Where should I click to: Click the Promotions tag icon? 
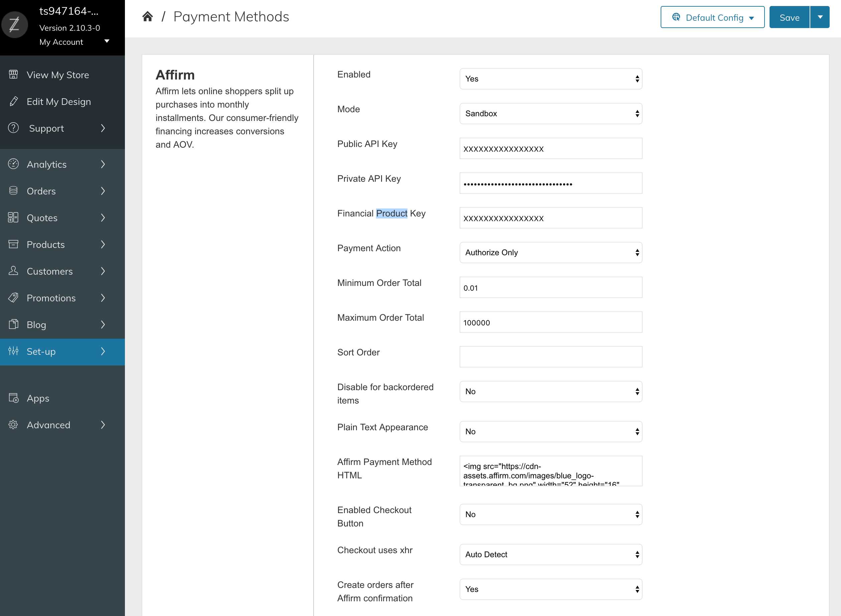pos(13,298)
